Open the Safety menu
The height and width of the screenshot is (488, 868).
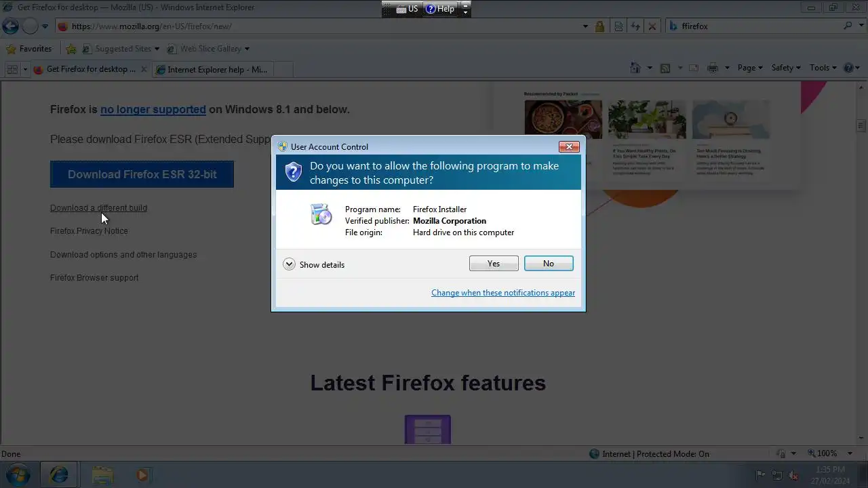point(786,68)
